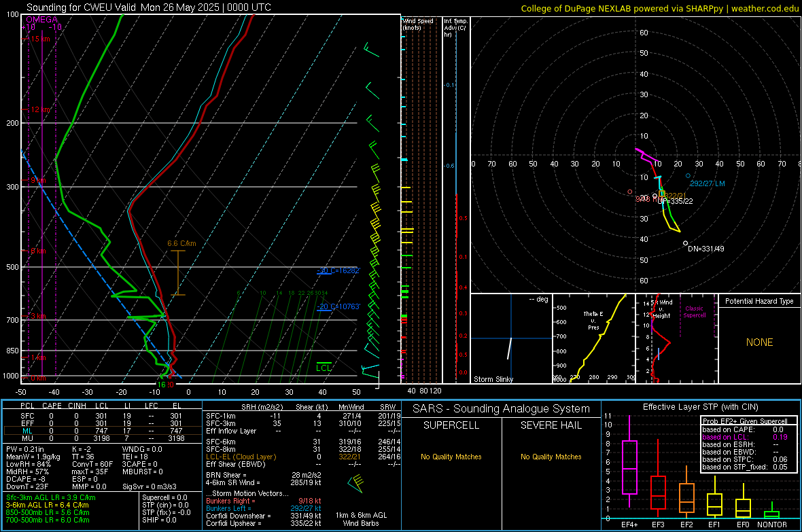Click the SR Wind v. Height inset label
Viewport: 802px width, 532px height.
point(662,309)
